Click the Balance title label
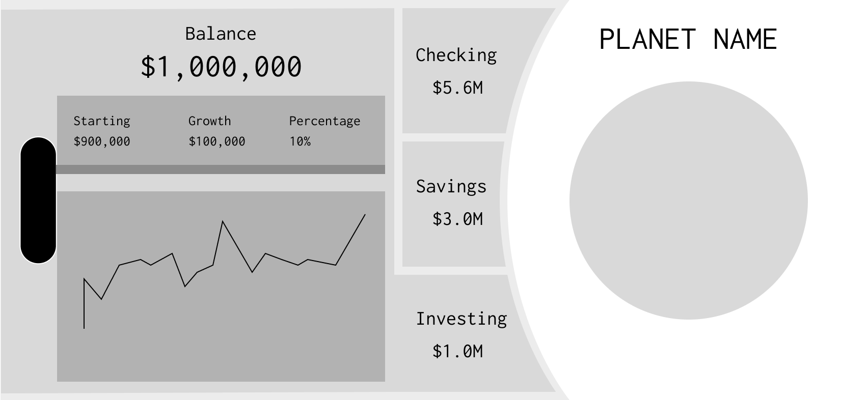Image resolution: width=868 pixels, height=400 pixels. [221, 34]
